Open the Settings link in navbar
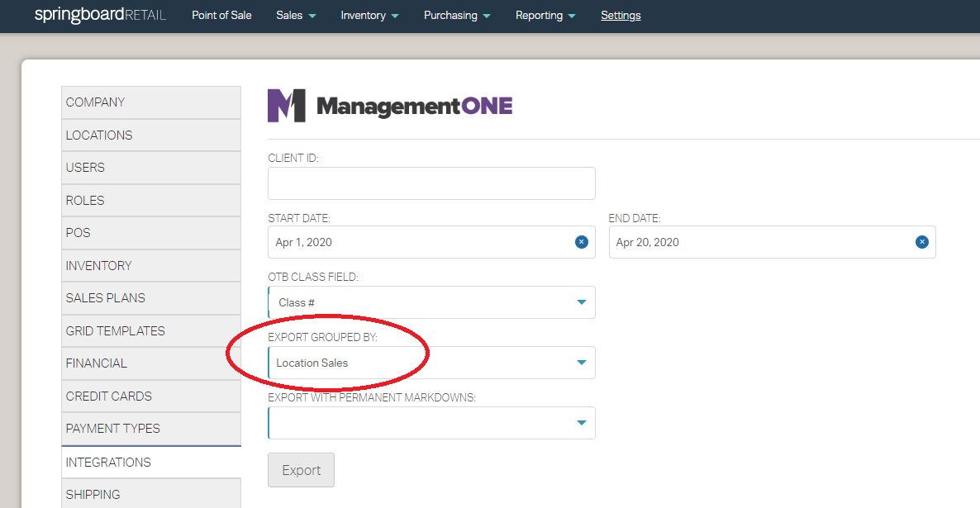This screenshot has height=508, width=980. tap(621, 16)
